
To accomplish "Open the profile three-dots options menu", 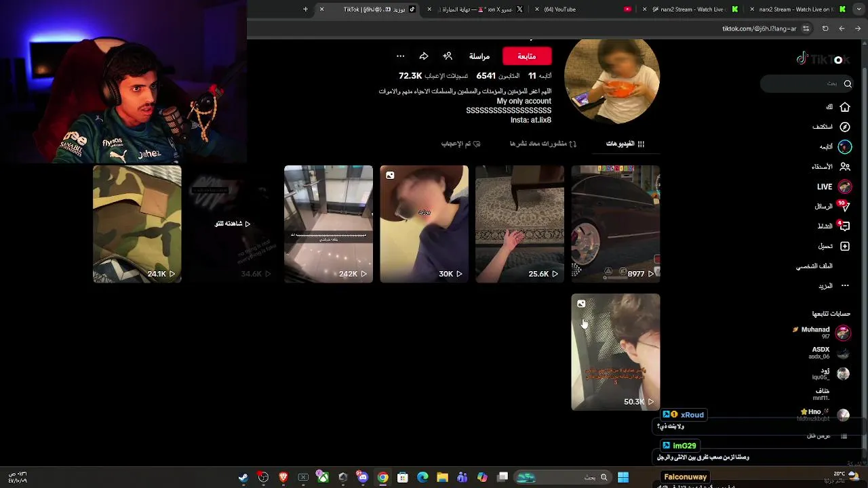I will [400, 56].
